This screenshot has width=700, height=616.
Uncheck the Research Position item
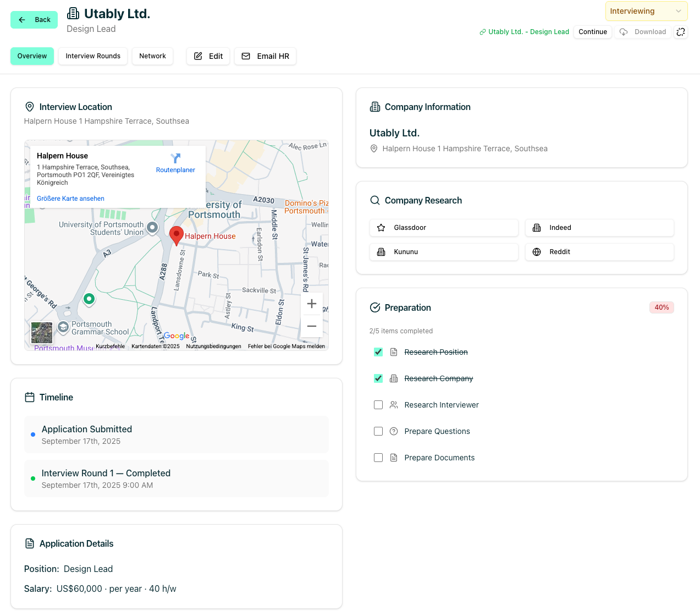[x=378, y=352]
